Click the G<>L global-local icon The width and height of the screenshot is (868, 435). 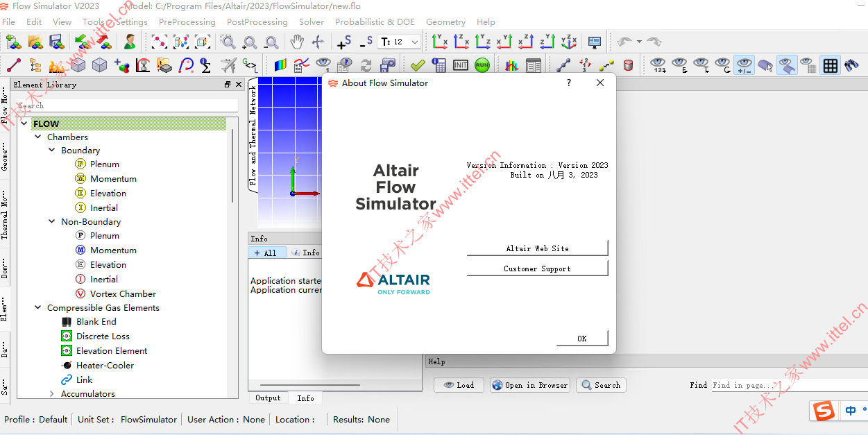pos(250,65)
